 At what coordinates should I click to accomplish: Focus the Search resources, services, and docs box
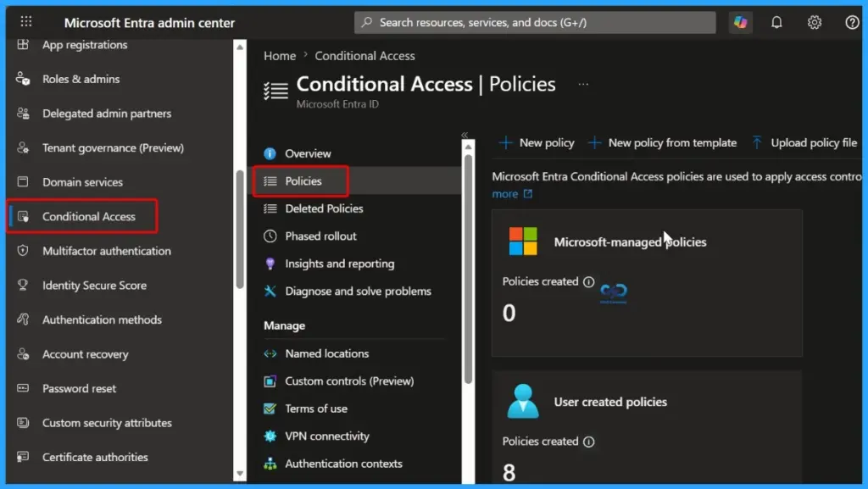click(535, 23)
